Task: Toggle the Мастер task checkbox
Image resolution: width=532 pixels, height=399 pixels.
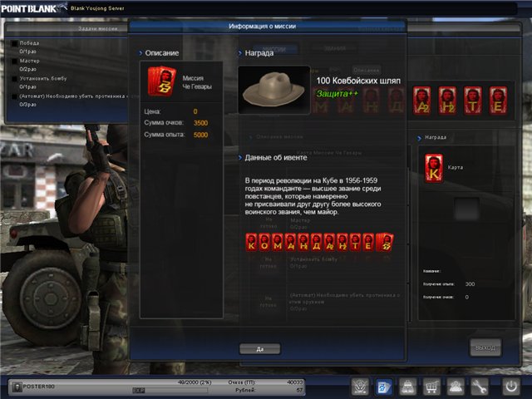Action: pyautogui.click(x=15, y=61)
